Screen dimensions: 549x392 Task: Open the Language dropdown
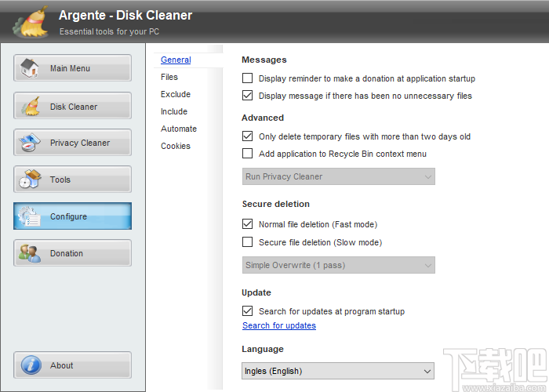338,371
